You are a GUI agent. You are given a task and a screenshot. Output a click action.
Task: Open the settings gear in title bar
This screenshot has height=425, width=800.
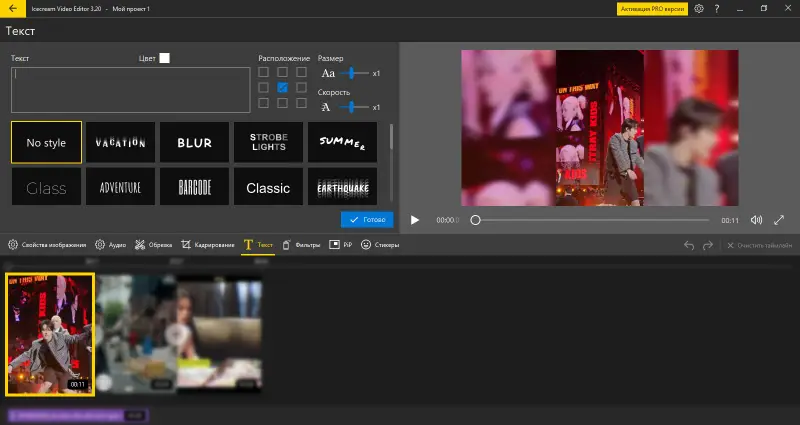698,9
